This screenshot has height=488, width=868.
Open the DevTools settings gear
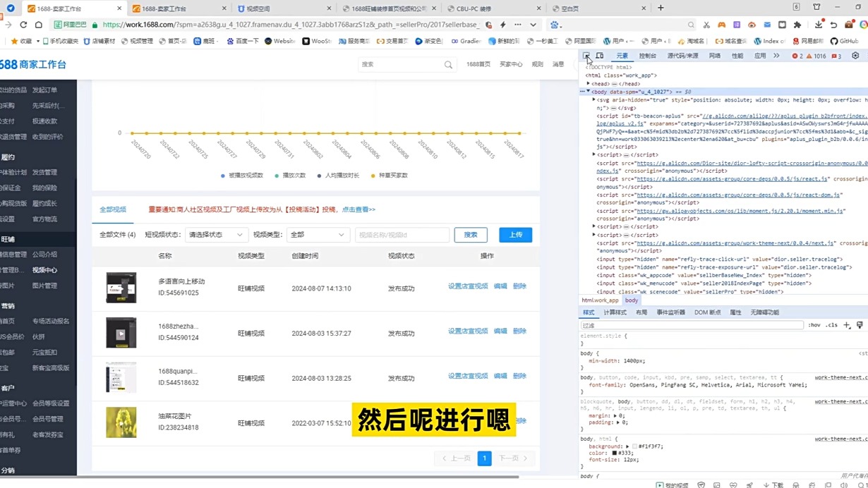[x=854, y=56]
